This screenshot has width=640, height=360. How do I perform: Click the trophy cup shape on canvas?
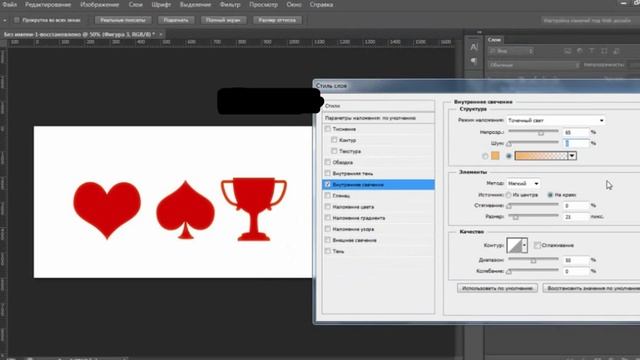(x=254, y=209)
